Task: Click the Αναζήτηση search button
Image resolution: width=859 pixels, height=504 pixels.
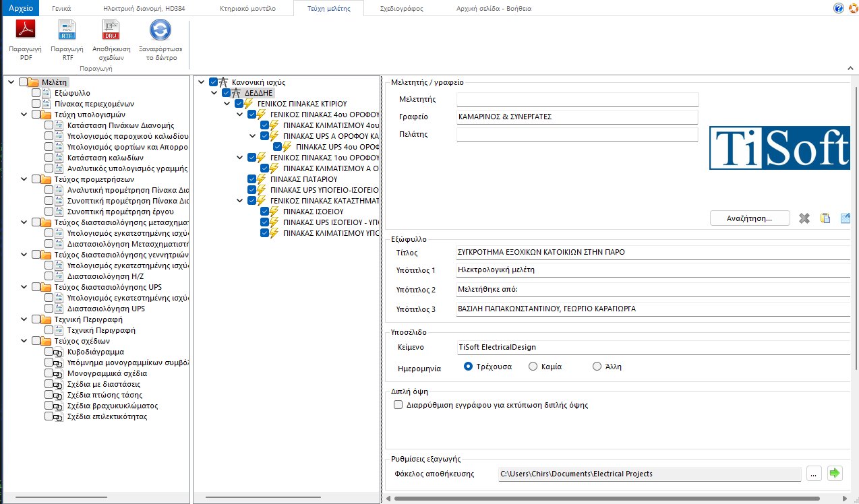Action: click(x=750, y=218)
